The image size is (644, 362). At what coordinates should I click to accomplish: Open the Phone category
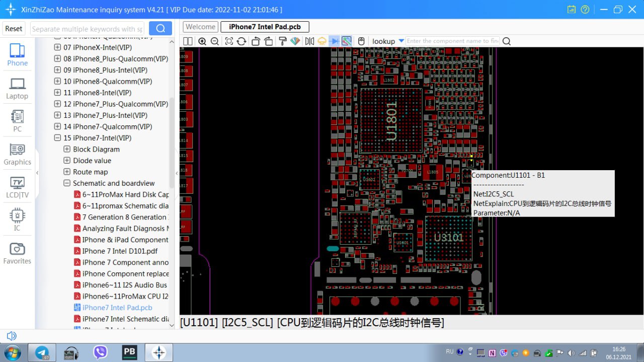coord(17,55)
